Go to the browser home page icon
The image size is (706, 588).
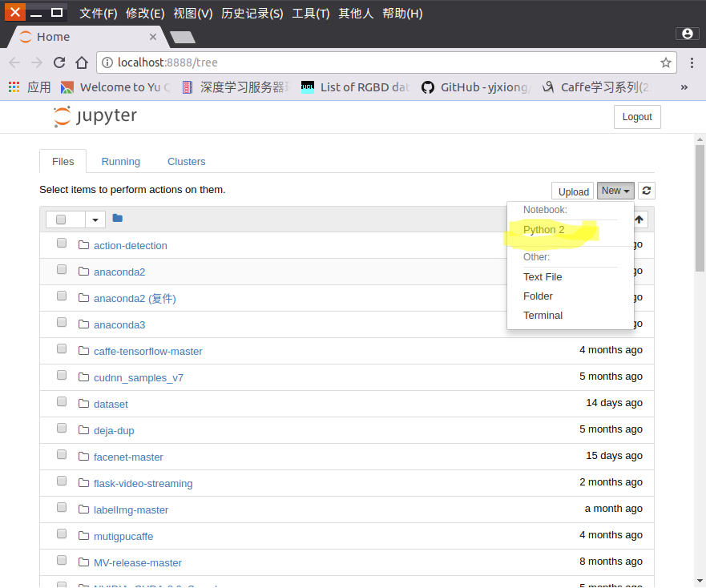(82, 62)
